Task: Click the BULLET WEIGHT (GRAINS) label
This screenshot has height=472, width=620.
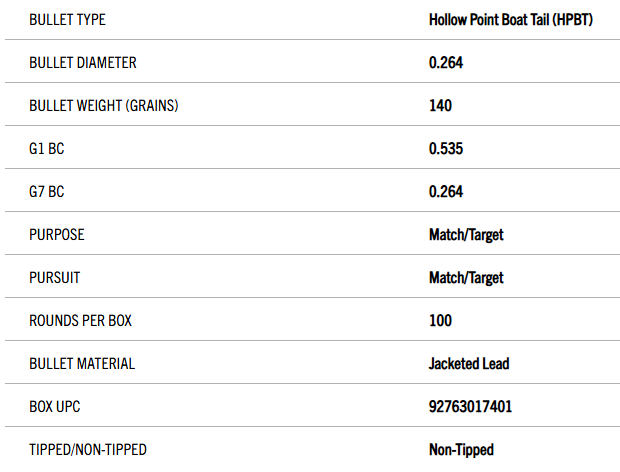Action: (104, 105)
